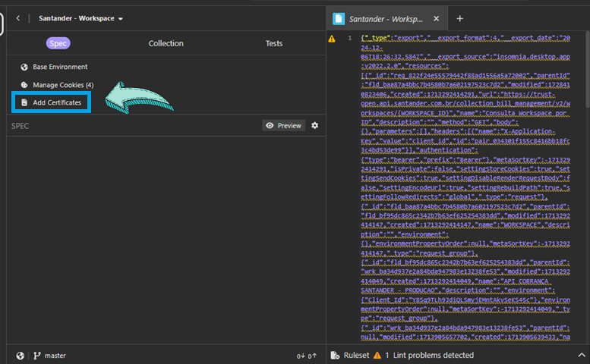Click the sync status 0↓ 0↑

coord(306,356)
